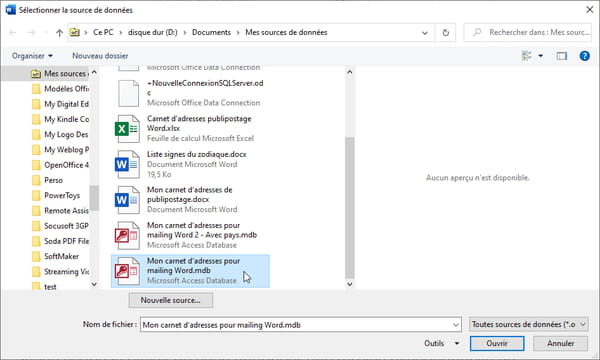Viewport: 600px width, 360px height.
Task: Select the Remote Assistance folder
Action: coord(60,211)
